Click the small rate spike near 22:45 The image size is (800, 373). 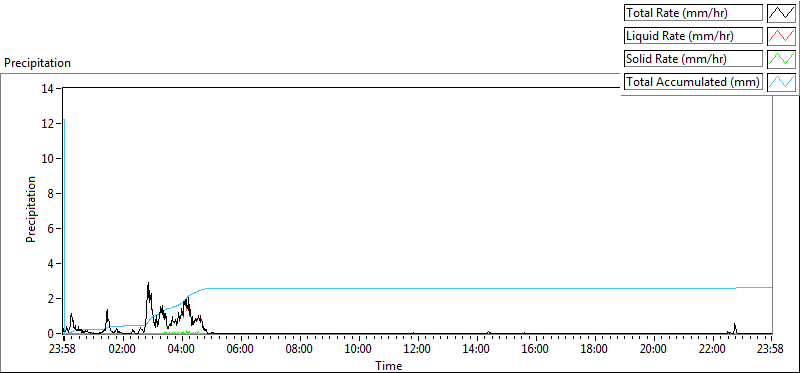coord(735,325)
